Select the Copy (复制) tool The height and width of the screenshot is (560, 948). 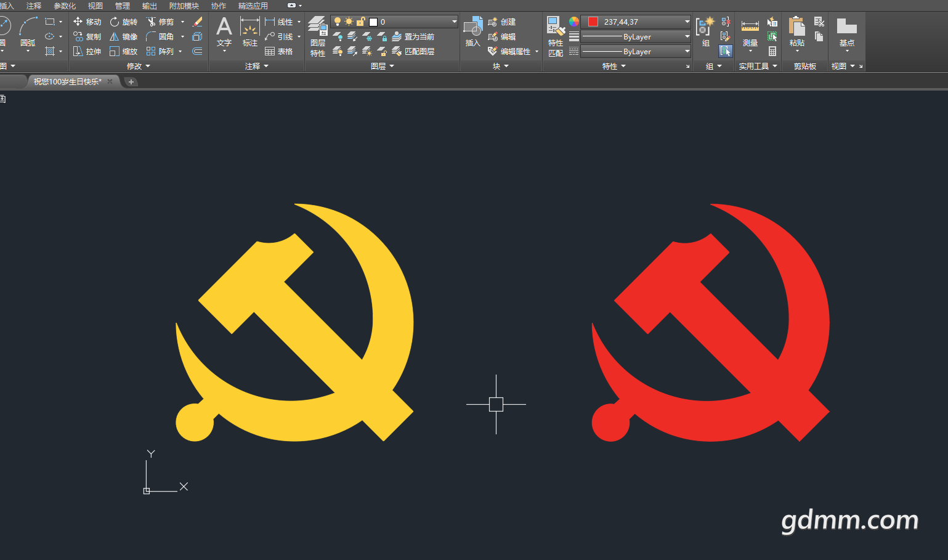(87, 36)
